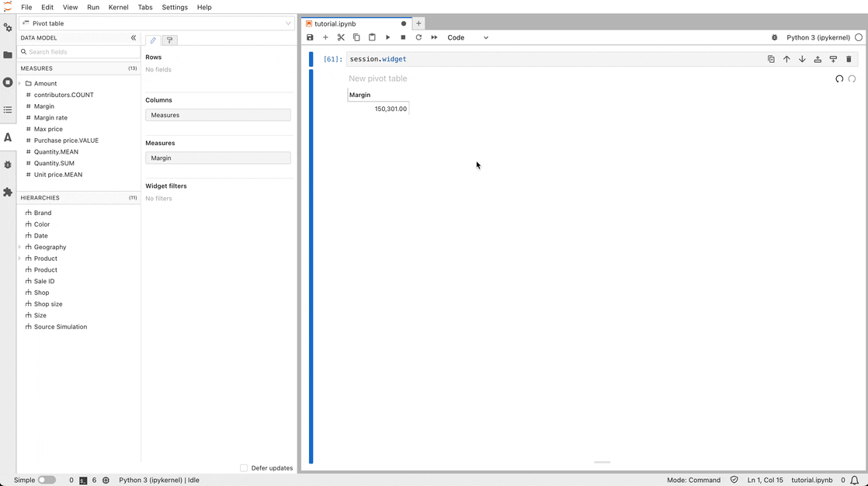Open the Code cell type dropdown
The height and width of the screenshot is (486, 868).
point(466,37)
